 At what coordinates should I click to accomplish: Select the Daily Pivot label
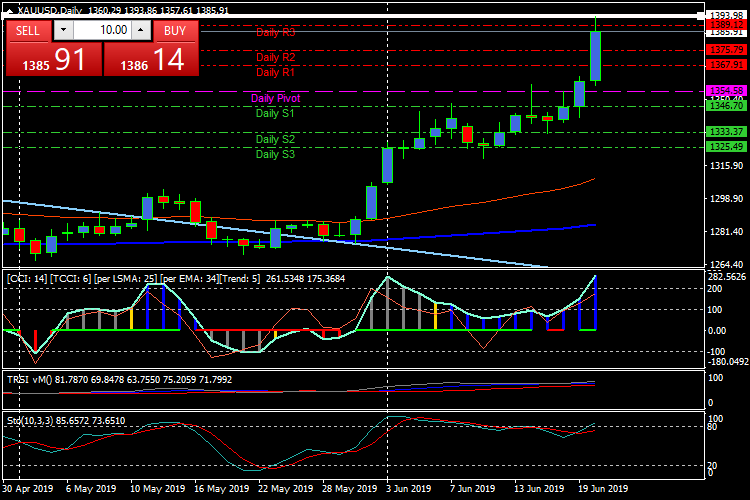pos(275,99)
